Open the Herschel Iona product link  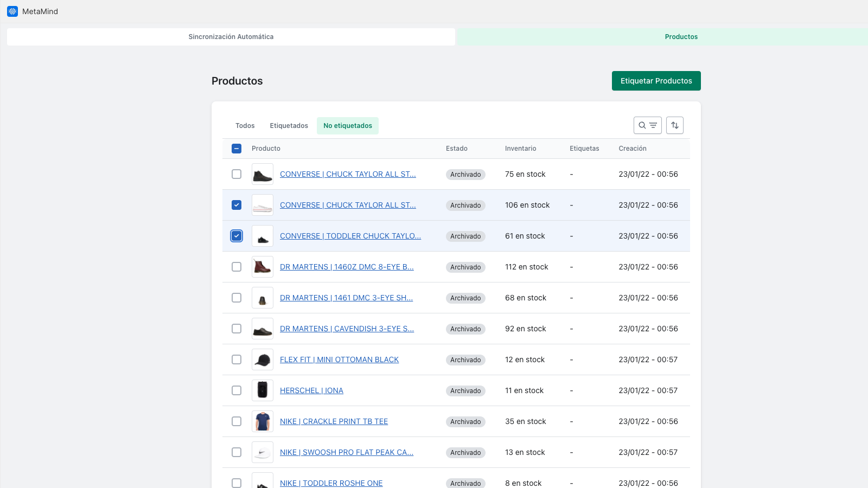[x=311, y=390]
